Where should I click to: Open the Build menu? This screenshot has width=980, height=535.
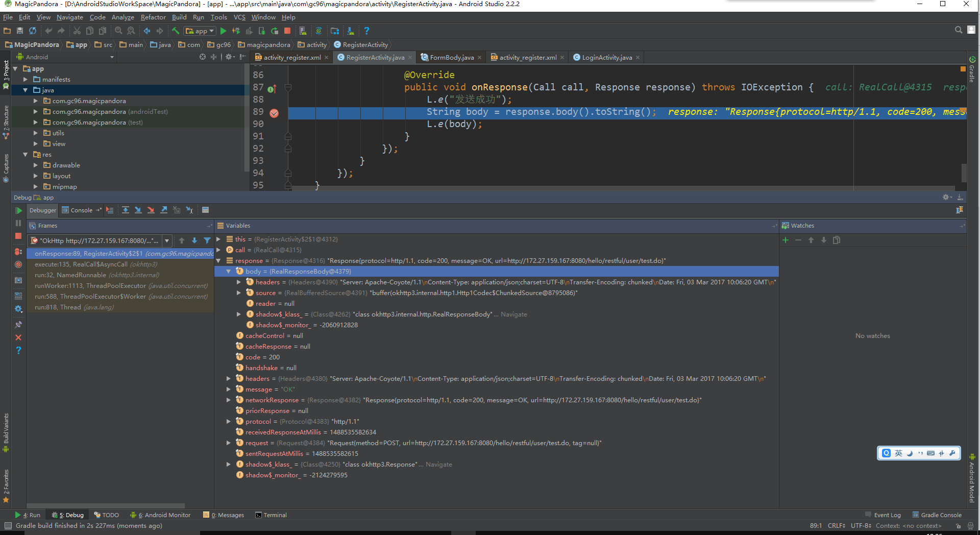(179, 17)
